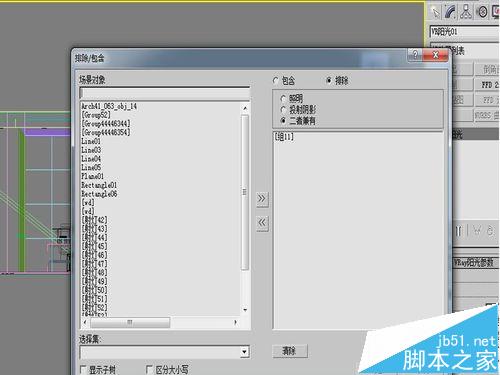500x375 pixels.
Task: Select [射灯46] in the scene list
Action: [x=95, y=255]
